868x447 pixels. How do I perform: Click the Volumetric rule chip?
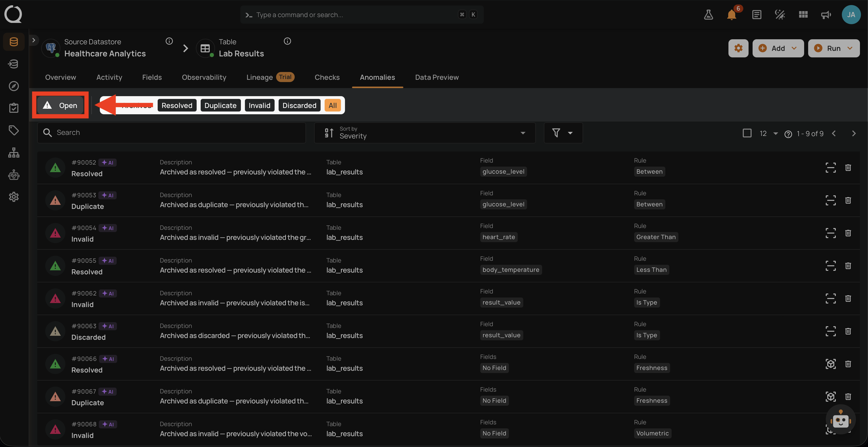point(652,433)
